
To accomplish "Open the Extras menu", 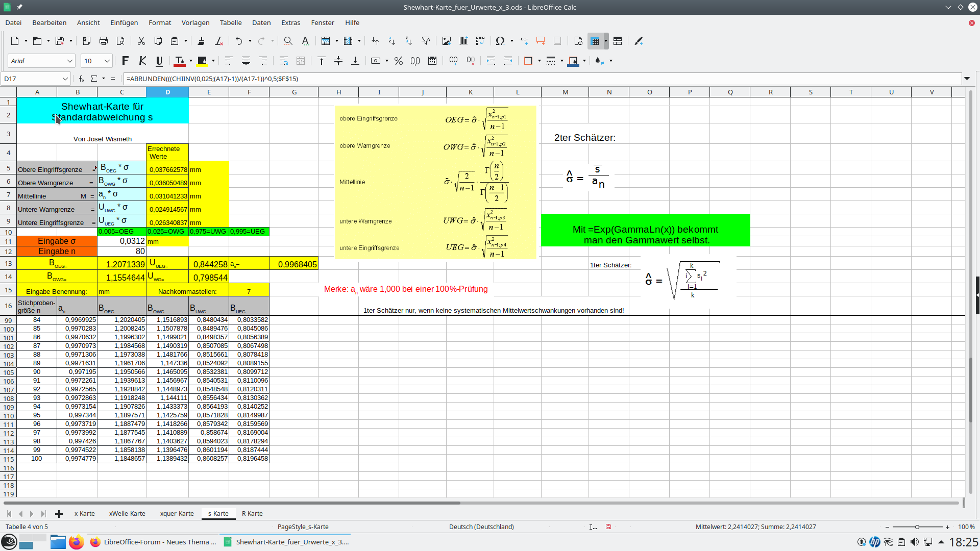I will coord(290,22).
